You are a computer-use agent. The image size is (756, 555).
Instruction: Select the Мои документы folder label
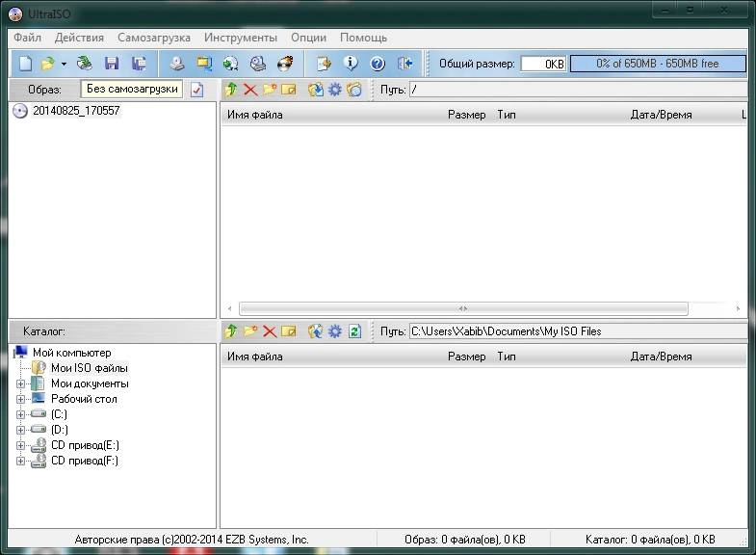[90, 383]
